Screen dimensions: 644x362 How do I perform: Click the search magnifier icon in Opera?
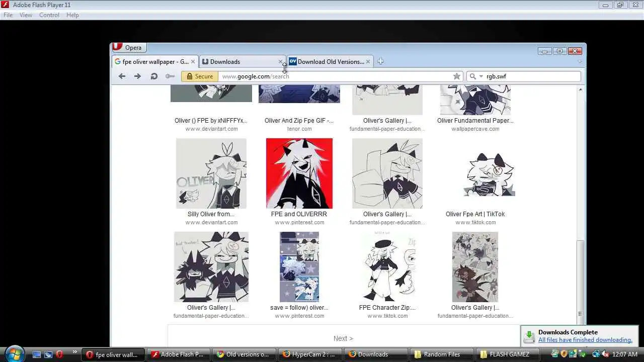(472, 76)
